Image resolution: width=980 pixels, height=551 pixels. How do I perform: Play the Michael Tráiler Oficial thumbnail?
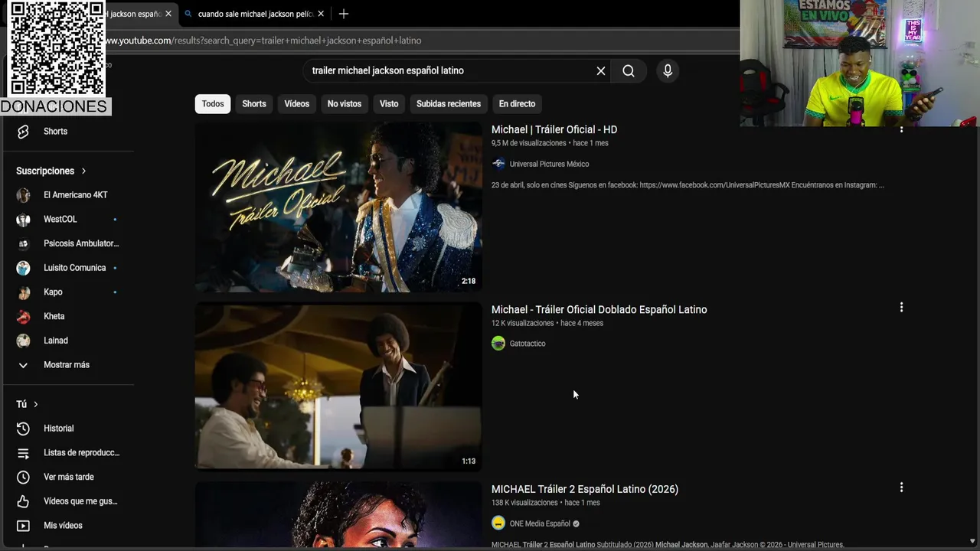point(338,207)
